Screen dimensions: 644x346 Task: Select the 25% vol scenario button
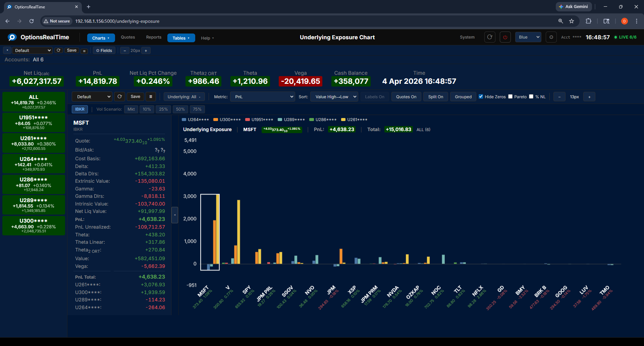(163, 109)
